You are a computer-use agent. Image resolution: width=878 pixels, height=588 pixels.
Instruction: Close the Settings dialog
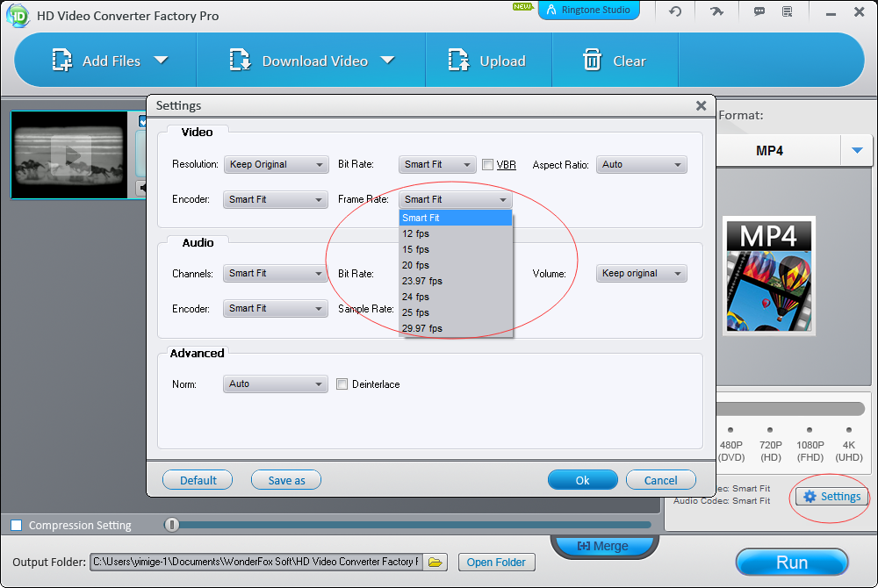701,105
